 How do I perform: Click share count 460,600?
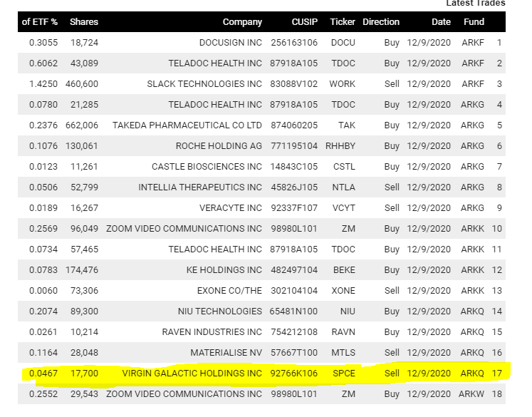tap(82, 84)
